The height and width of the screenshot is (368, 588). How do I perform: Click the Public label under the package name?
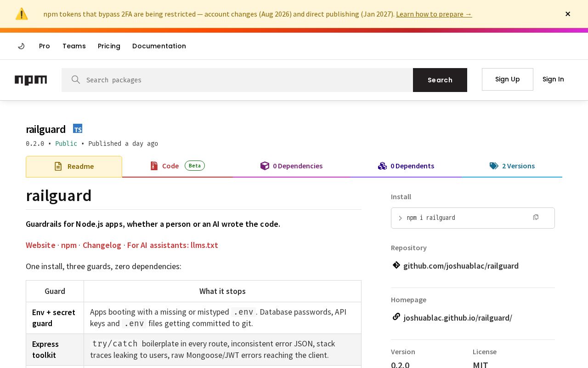tap(66, 144)
